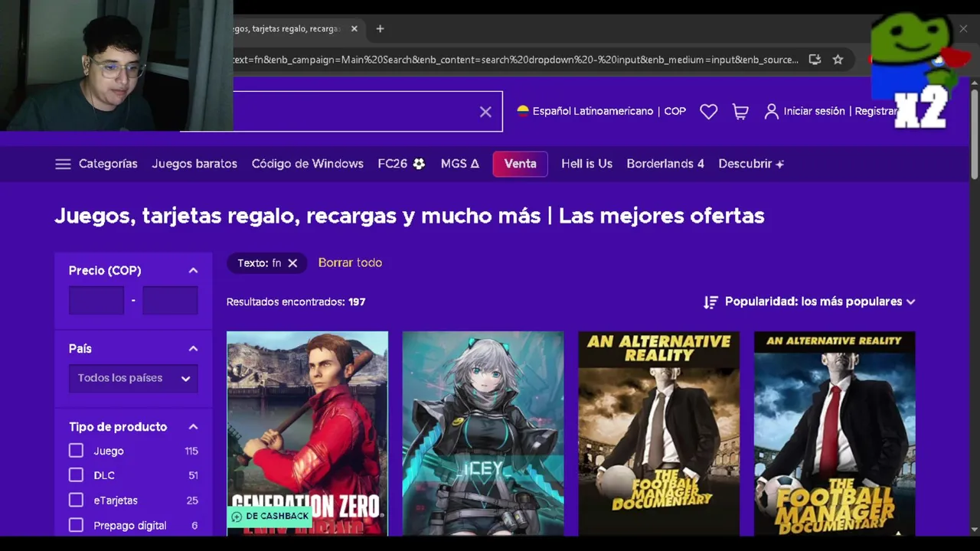Click the Venta sale button

[x=521, y=164]
